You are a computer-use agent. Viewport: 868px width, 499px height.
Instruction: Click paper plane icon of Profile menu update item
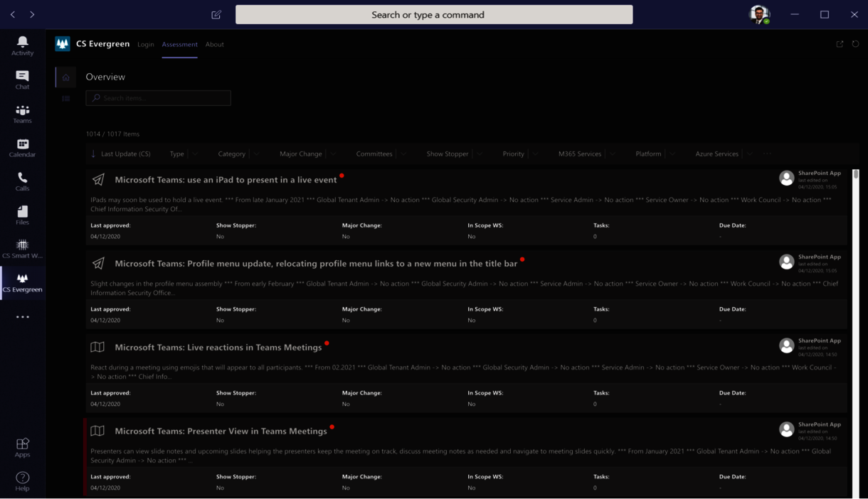(98, 264)
